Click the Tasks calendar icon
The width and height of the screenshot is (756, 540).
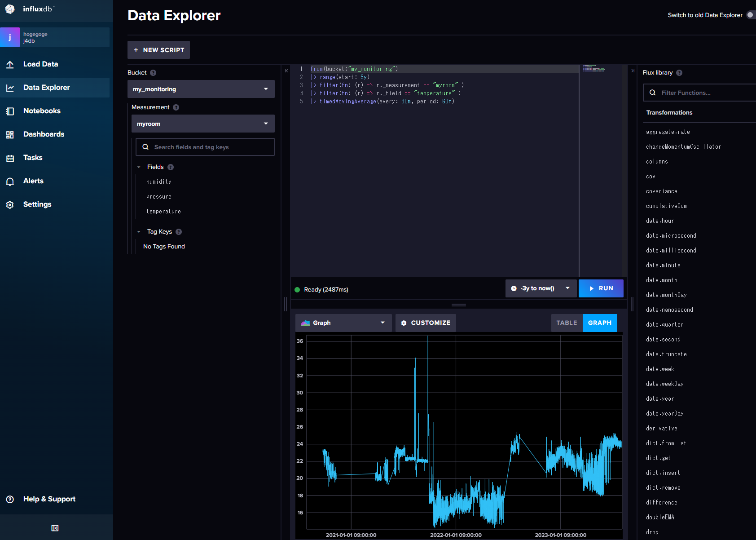click(10, 158)
